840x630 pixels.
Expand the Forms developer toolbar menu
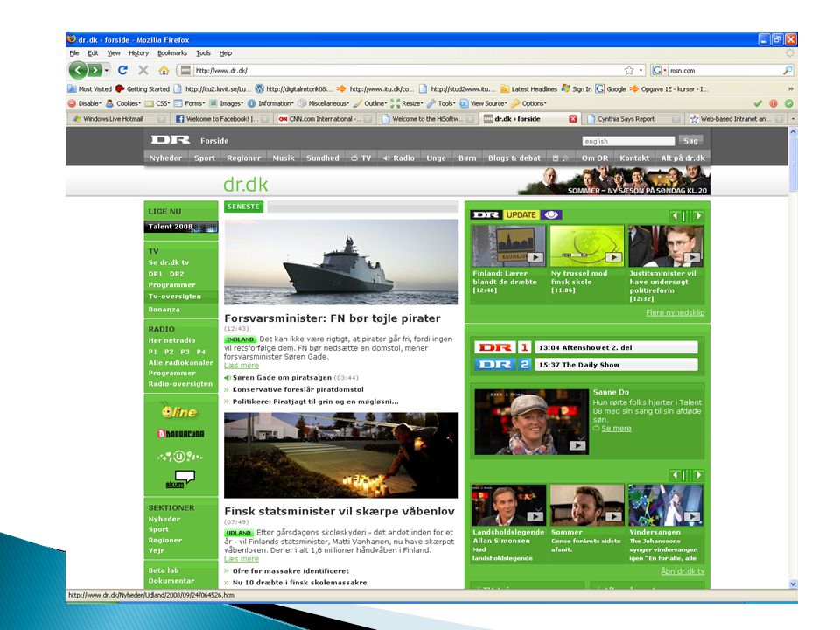[190, 103]
